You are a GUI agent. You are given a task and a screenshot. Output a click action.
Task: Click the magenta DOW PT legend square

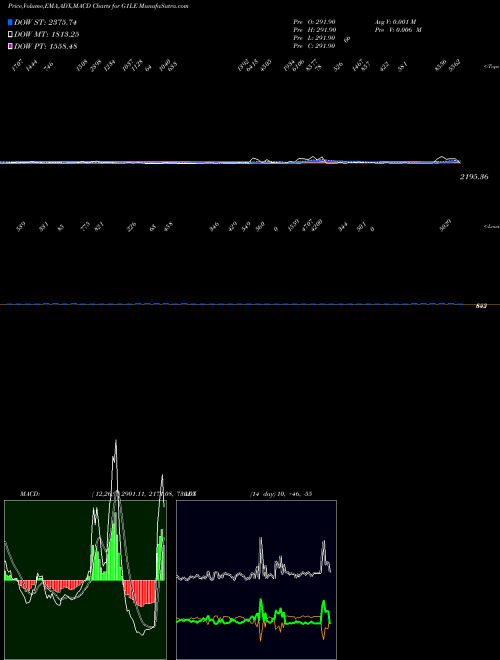coord(10,46)
